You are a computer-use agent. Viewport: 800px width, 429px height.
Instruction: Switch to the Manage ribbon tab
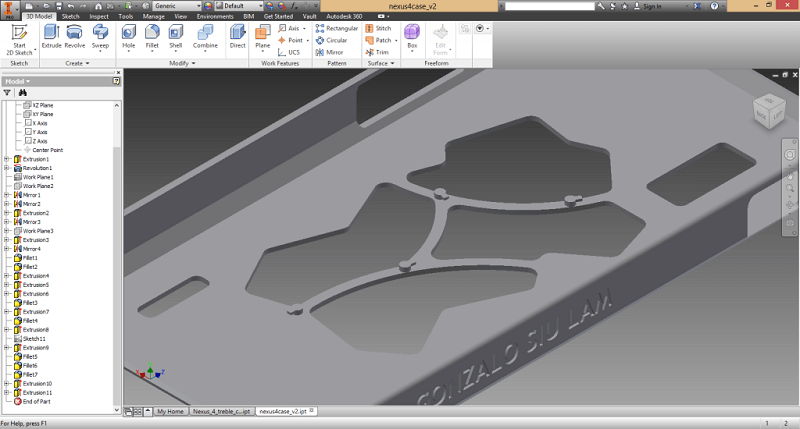tap(154, 16)
